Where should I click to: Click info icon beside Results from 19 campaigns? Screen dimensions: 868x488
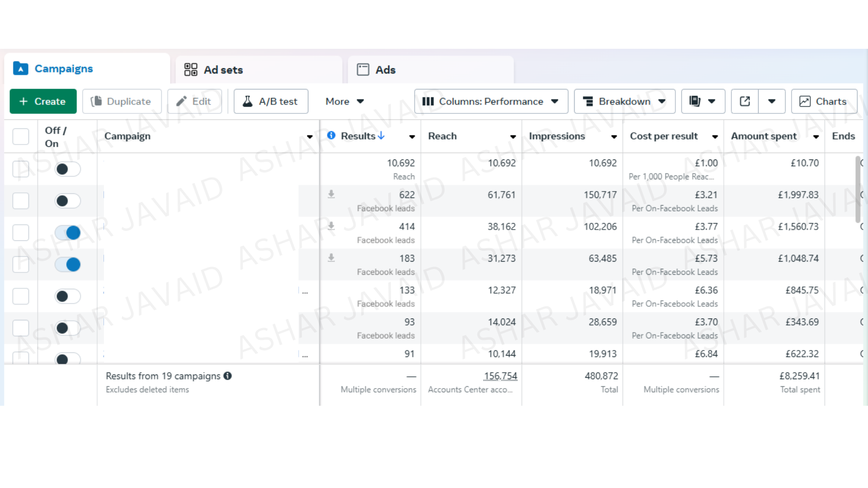click(228, 376)
